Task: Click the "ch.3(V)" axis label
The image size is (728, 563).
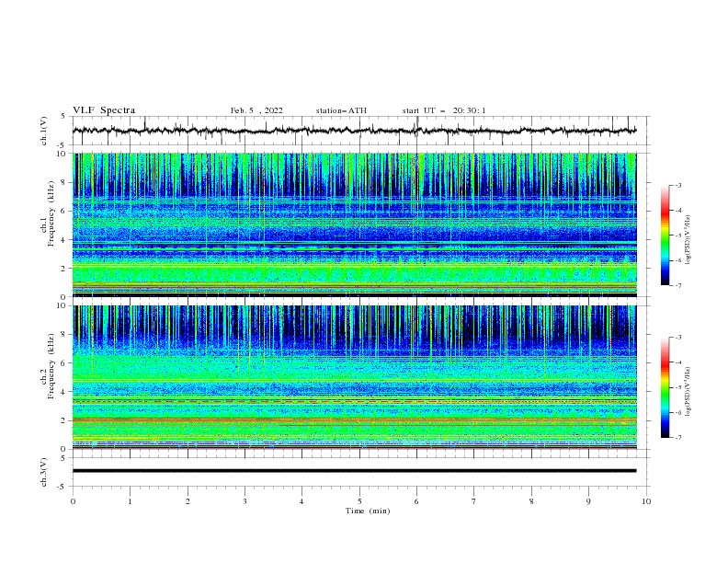Action: [44, 472]
